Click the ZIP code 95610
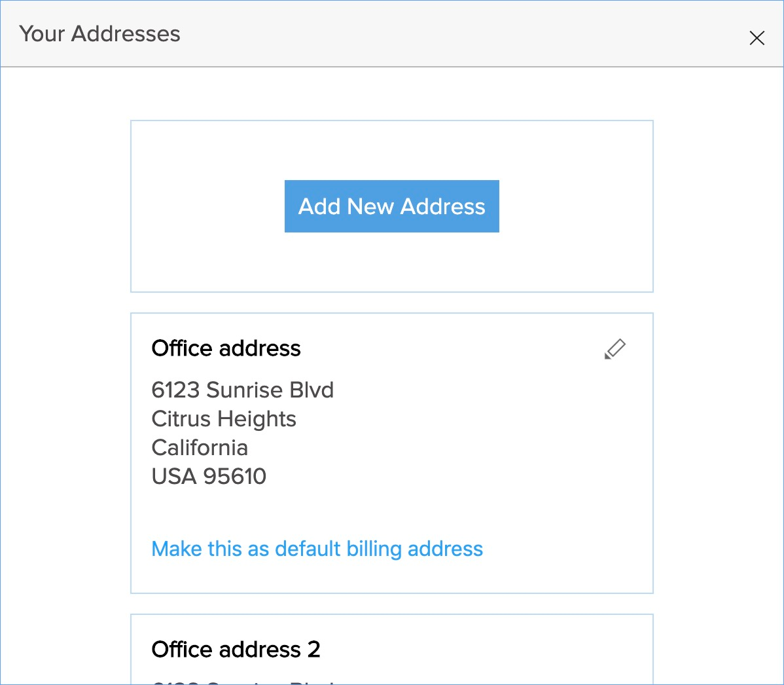Screen dimensions: 784x685 point(235,477)
